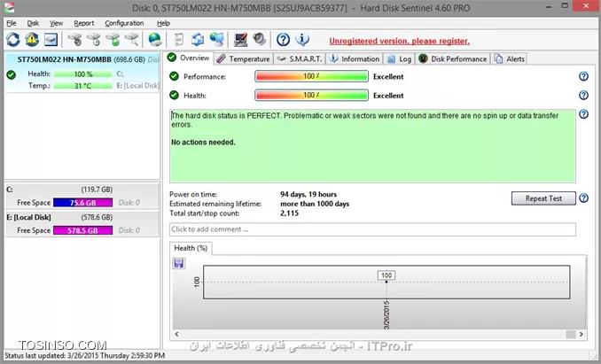Click the 'more than 1000 days' value
The height and width of the screenshot is (364, 601).
tap(315, 204)
